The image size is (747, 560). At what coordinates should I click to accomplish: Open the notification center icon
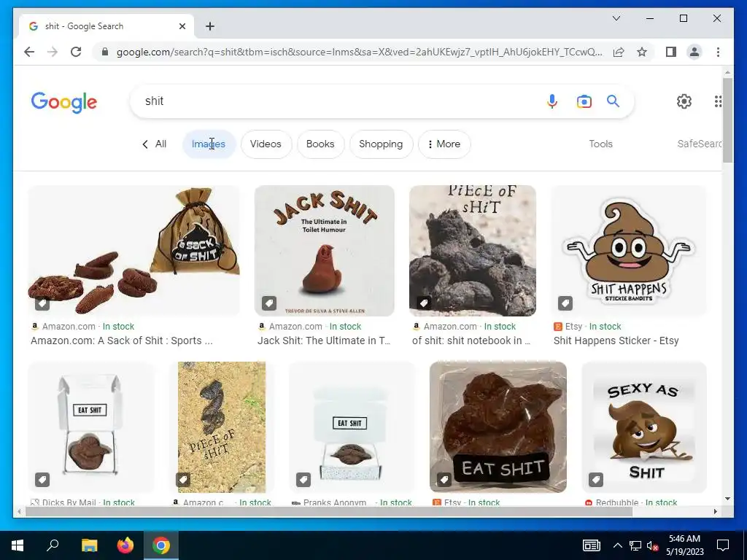coord(723,545)
